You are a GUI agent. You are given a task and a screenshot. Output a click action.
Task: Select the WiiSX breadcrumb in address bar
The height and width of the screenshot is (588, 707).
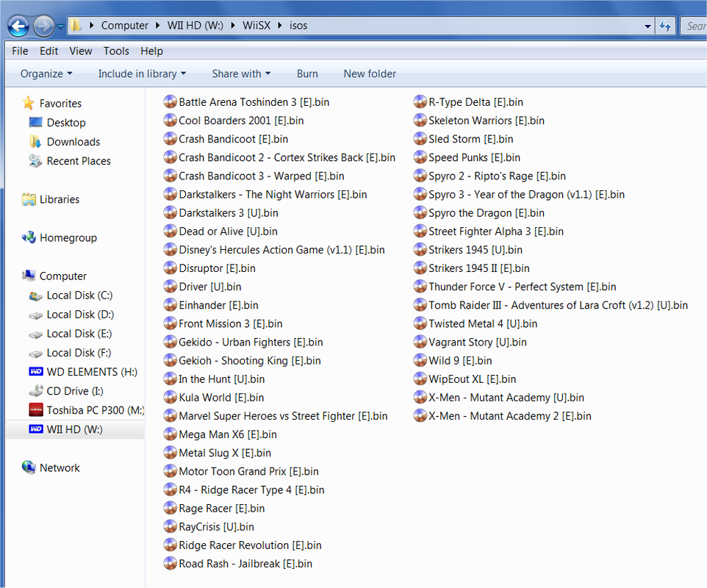pos(256,26)
